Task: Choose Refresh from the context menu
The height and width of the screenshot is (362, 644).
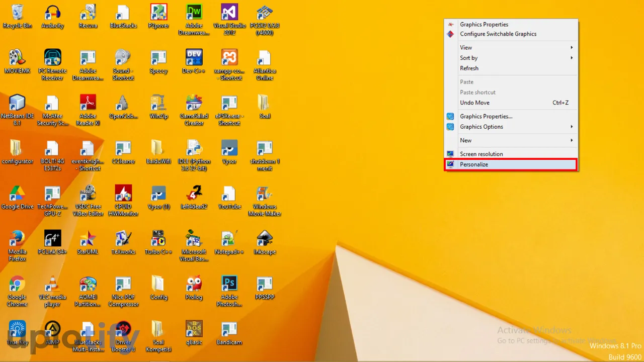Action: pyautogui.click(x=511, y=68)
